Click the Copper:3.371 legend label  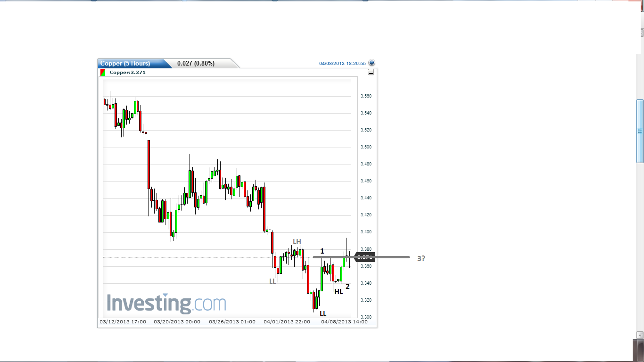pos(127,73)
